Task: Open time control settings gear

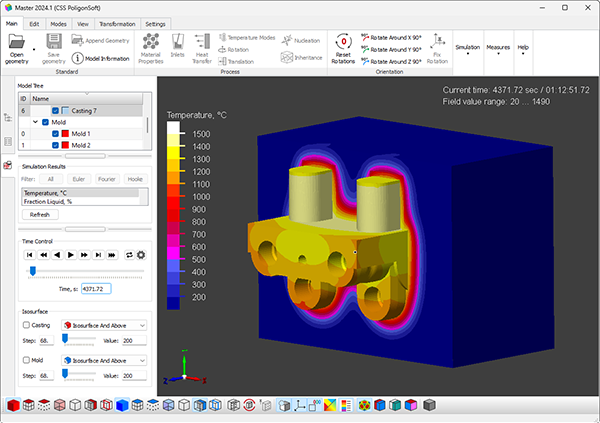Action: 141,255
